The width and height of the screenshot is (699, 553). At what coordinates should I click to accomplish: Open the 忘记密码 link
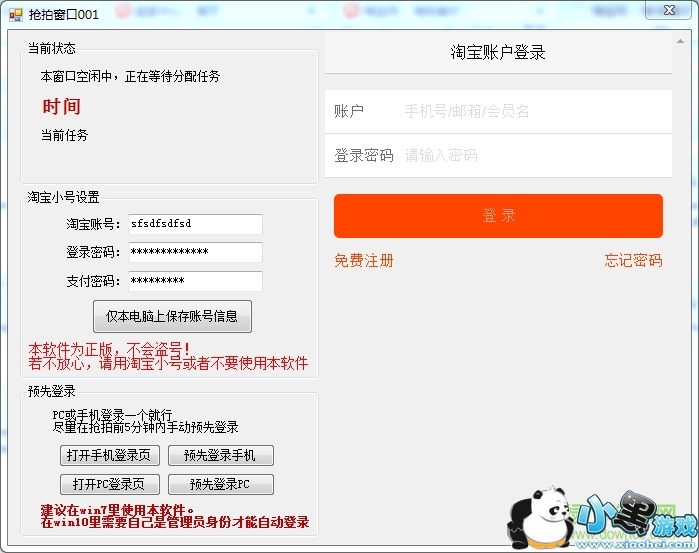click(633, 260)
